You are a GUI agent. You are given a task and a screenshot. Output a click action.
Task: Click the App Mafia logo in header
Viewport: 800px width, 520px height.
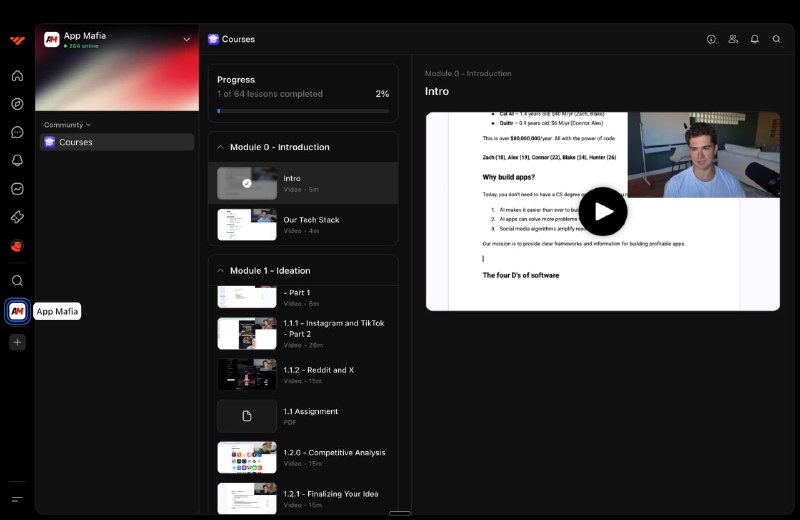coord(52,40)
